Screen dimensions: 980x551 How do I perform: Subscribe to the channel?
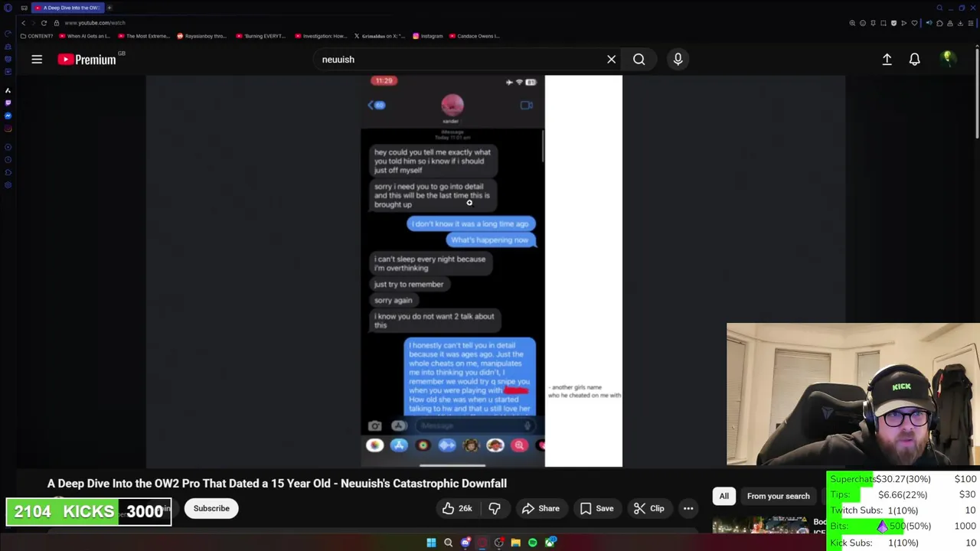(211, 508)
